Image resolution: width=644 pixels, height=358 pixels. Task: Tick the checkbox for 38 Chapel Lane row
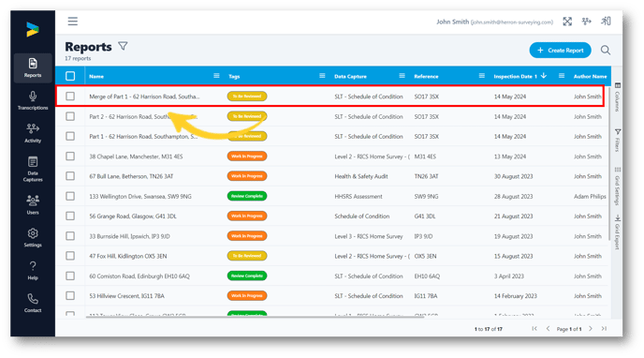point(70,157)
